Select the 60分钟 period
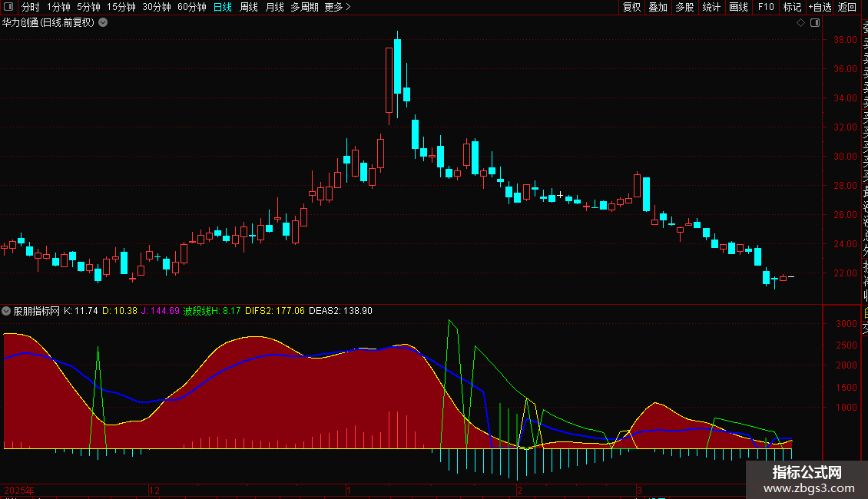The height and width of the screenshot is (499, 868). click(192, 7)
